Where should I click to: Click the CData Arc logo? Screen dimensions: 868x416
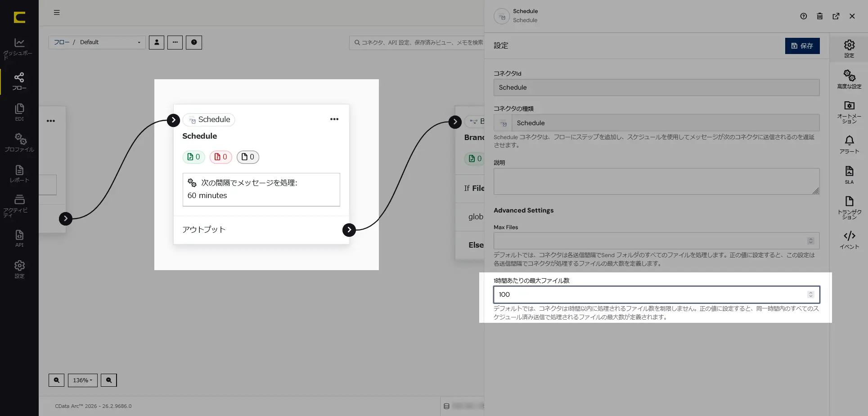coord(19,17)
